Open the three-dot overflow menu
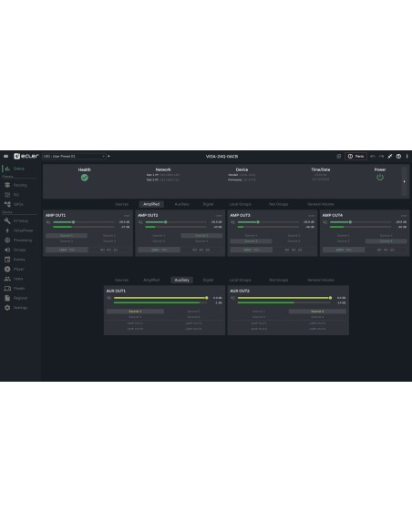The height and width of the screenshot is (532, 412). pos(407,156)
